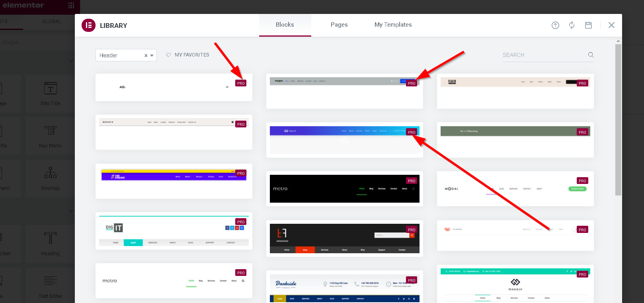Open the Header category dropdown arrow

pyautogui.click(x=152, y=55)
